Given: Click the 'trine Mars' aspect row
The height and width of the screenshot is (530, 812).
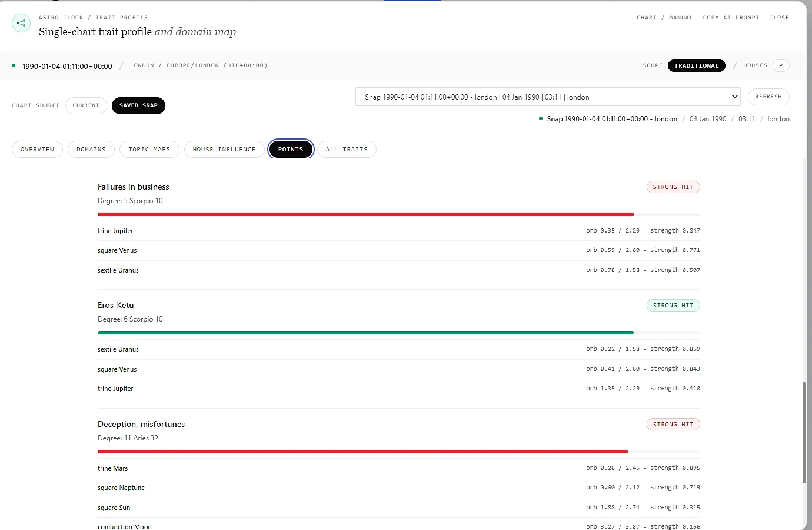Looking at the screenshot, I should pos(399,468).
